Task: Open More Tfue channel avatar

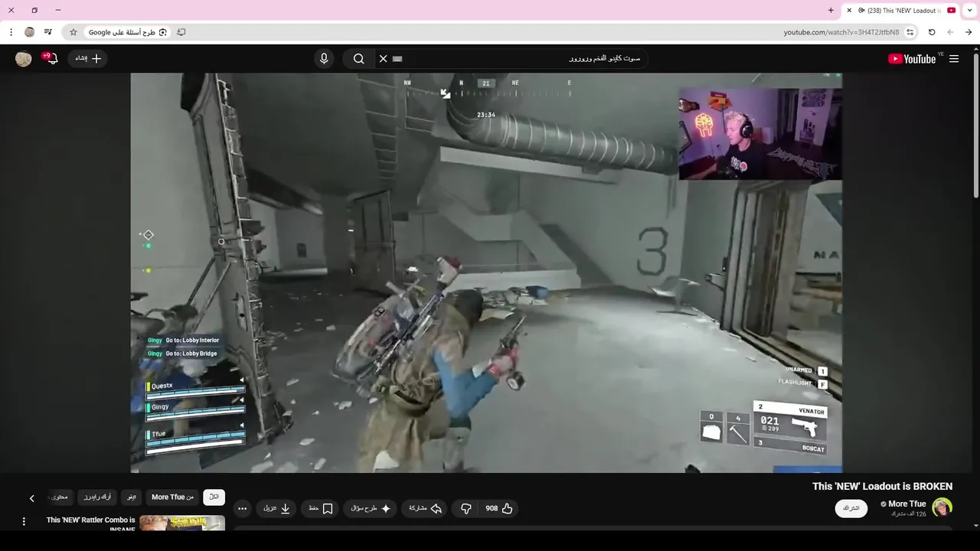Action: point(942,507)
